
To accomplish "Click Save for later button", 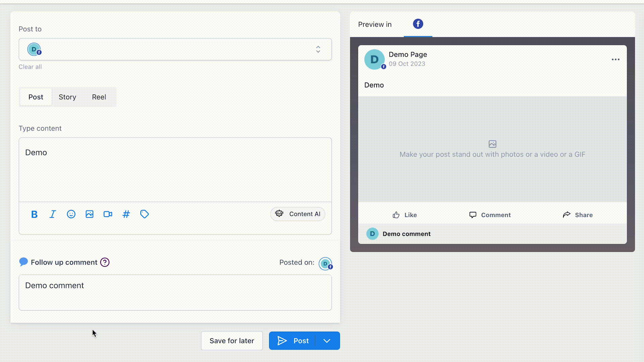I will pyautogui.click(x=232, y=341).
